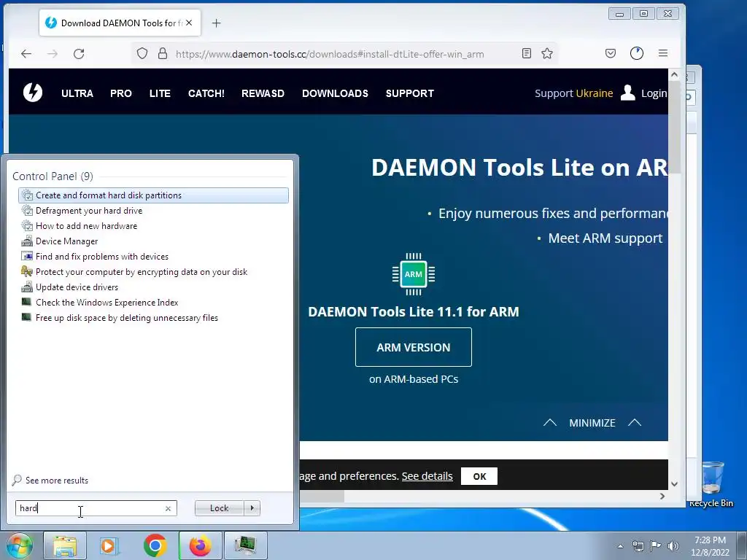Image resolution: width=747 pixels, height=560 pixels.
Task: Close the Download DAEMON Tools tab
Action: click(x=189, y=23)
